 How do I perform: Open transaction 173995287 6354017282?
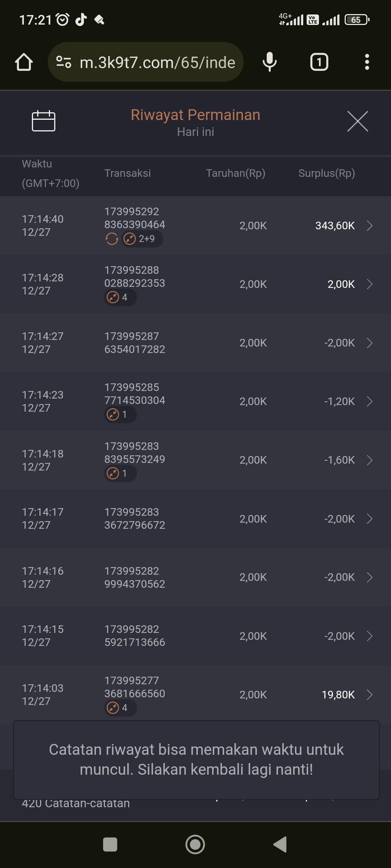(x=135, y=343)
